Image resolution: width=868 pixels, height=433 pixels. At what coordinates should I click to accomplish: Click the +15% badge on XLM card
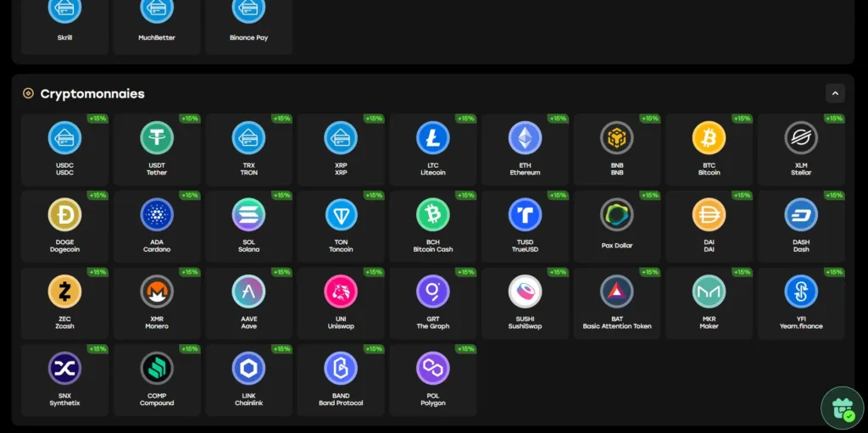(x=834, y=119)
